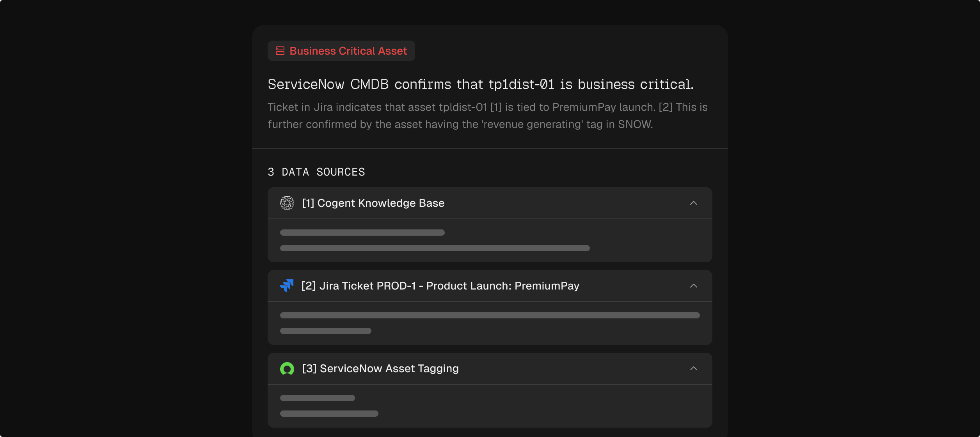The height and width of the screenshot is (437, 980).
Task: Click long placeholder line under Jira ticket
Action: point(490,315)
